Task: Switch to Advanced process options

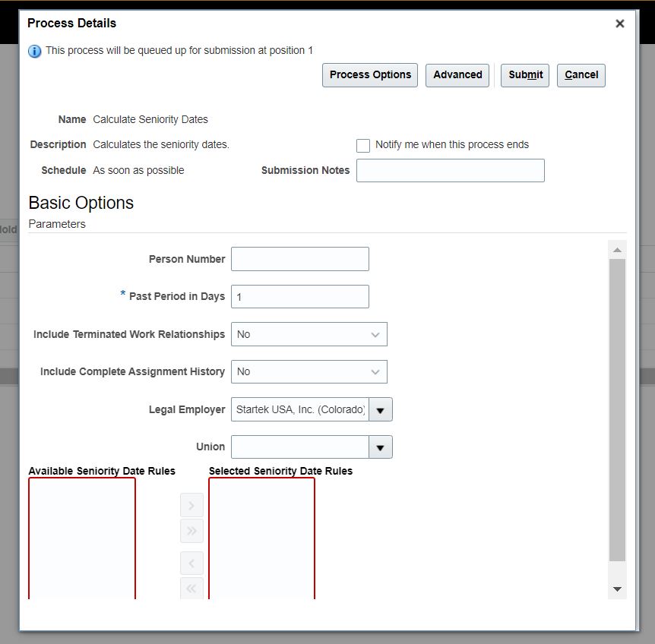Action: tap(457, 75)
